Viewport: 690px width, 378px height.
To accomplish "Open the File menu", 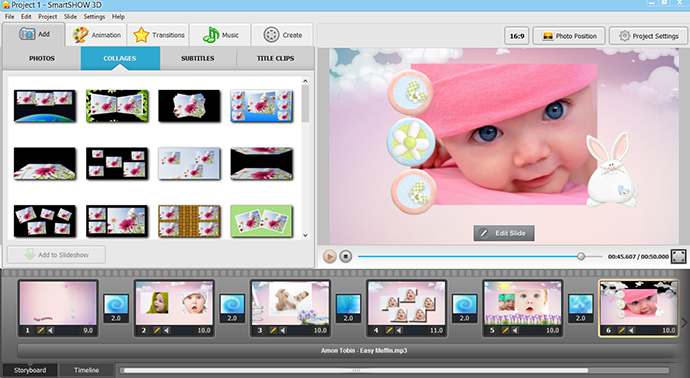I will coord(9,17).
